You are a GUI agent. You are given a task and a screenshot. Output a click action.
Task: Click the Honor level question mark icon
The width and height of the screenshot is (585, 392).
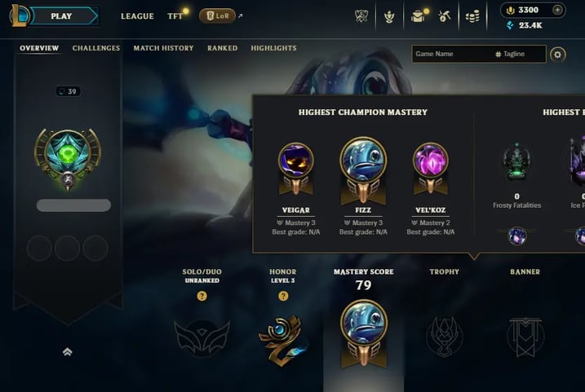(x=283, y=296)
